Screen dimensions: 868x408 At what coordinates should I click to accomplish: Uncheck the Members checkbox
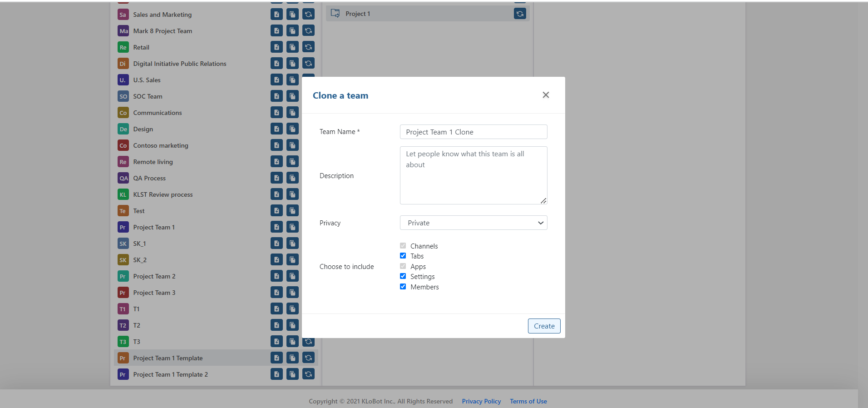pos(403,287)
